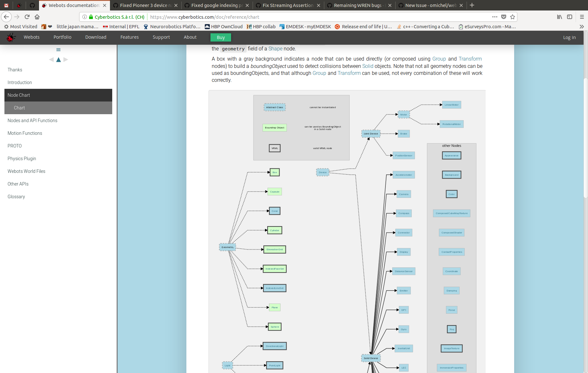Navigate back to the previous page
This screenshot has width=588, height=373.
click(6, 17)
